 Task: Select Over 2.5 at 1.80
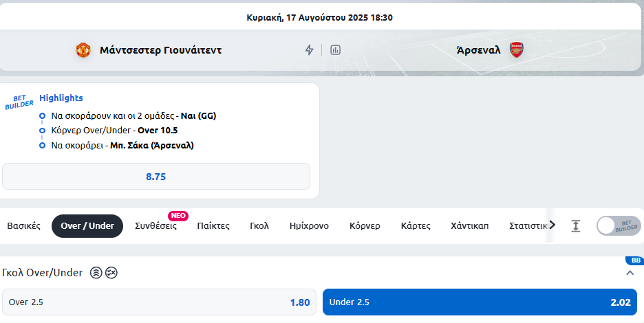click(159, 302)
